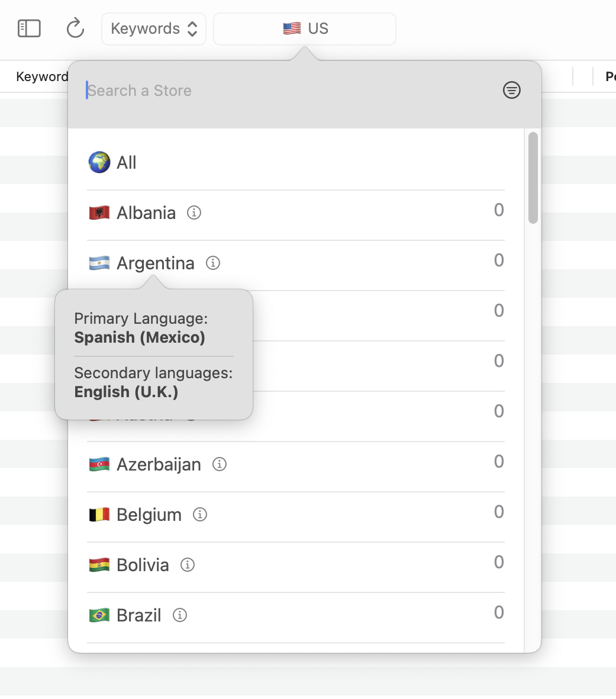Toggle the sidebar panel icon
Image resolution: width=616 pixels, height=699 pixels.
tap(29, 28)
